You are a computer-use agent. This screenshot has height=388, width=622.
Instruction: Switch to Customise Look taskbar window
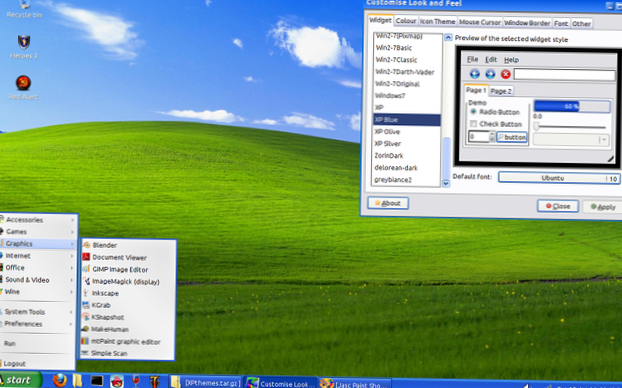click(x=280, y=383)
